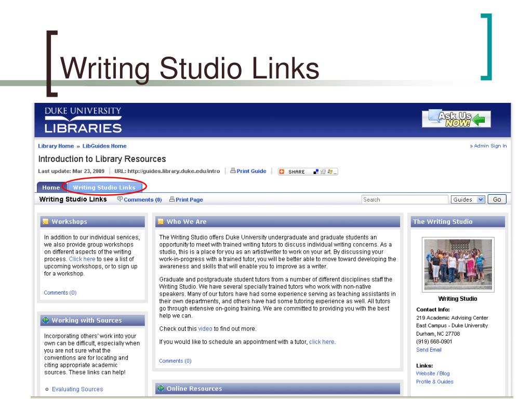532x399 pixels.
Task: Click the Print Page link
Action: pos(189,199)
